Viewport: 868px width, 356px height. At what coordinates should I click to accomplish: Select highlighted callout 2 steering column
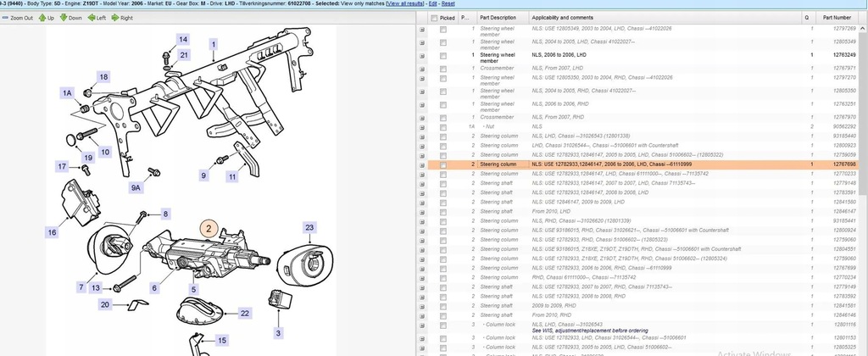(x=209, y=229)
